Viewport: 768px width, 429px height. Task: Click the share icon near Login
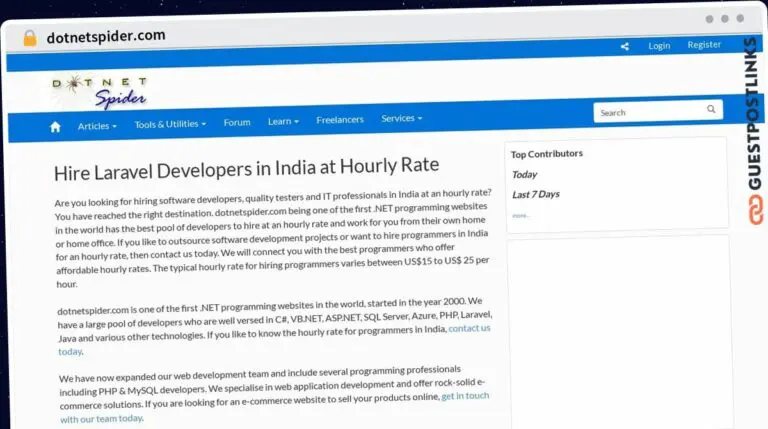coord(625,47)
